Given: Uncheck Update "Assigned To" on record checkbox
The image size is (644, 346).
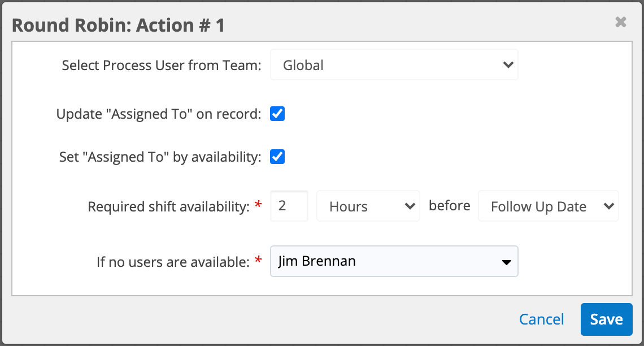Looking at the screenshot, I should pyautogui.click(x=277, y=114).
